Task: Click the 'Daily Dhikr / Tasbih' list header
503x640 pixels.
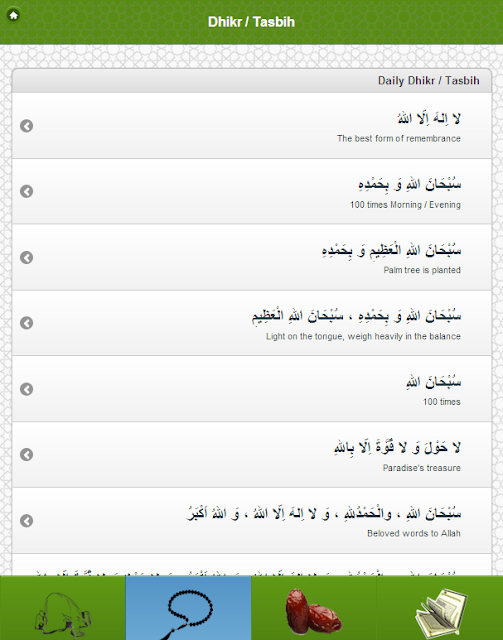Action: click(252, 80)
